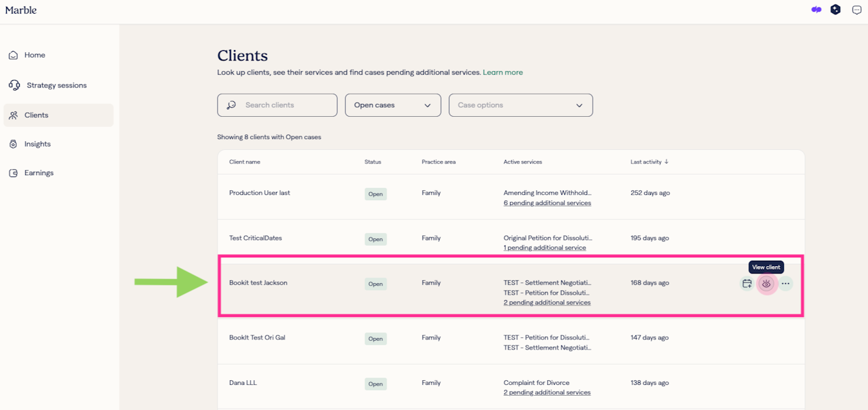Screen dimensions: 868x410
Task: Open Strategy sessions in sidebar
Action: pos(56,86)
